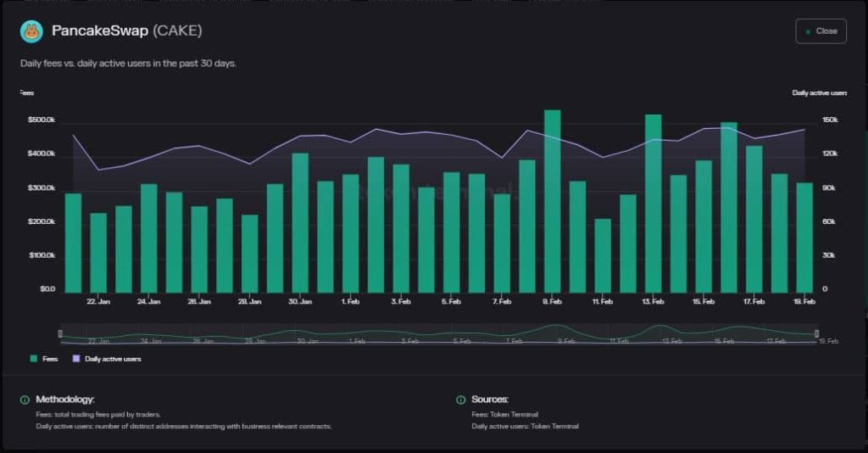Click the green Fees legend swatch

(x=34, y=359)
